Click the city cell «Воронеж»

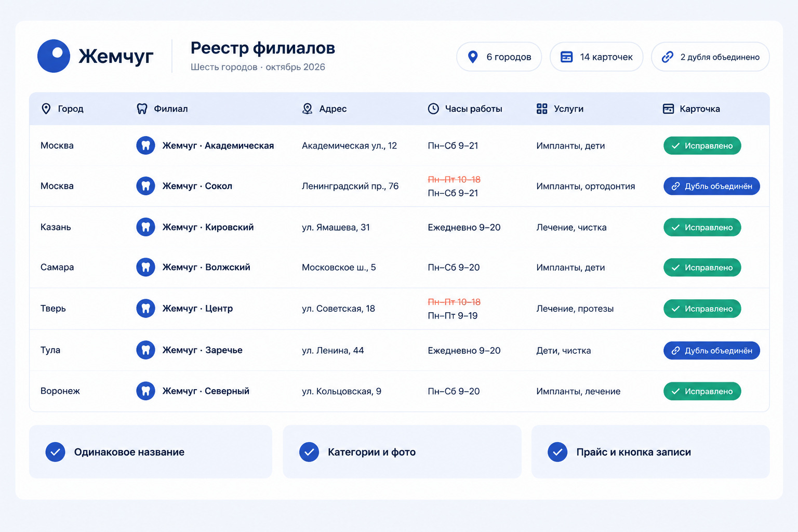[x=60, y=391]
